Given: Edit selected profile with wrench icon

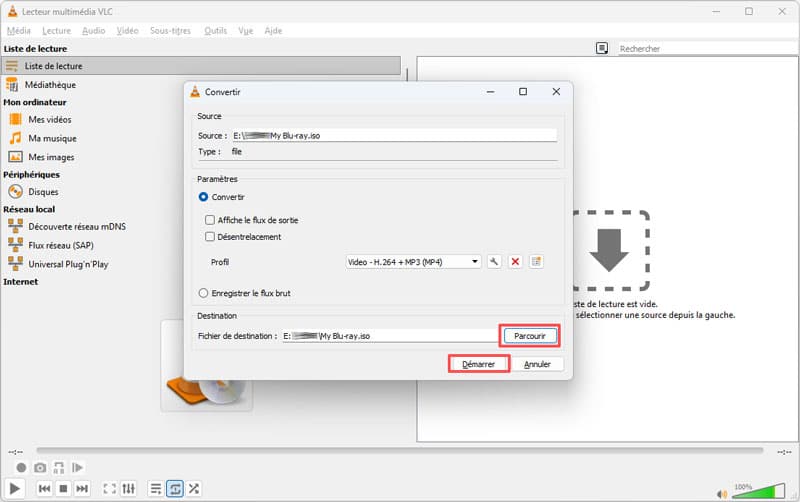Looking at the screenshot, I should click(494, 262).
